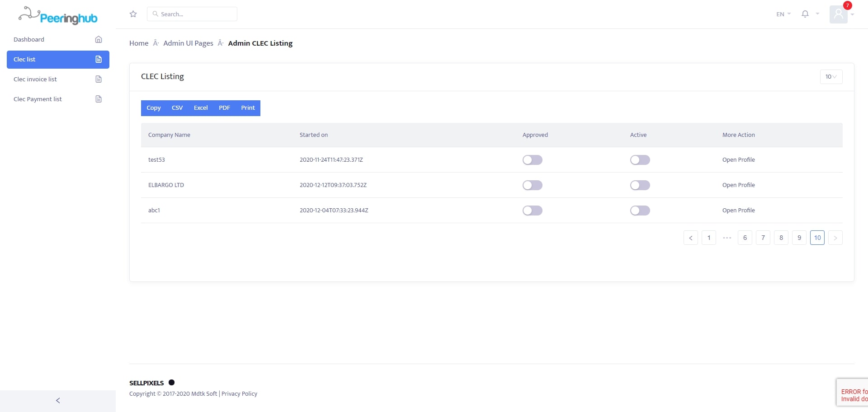Click the Clec Payment list document icon

tap(99, 99)
